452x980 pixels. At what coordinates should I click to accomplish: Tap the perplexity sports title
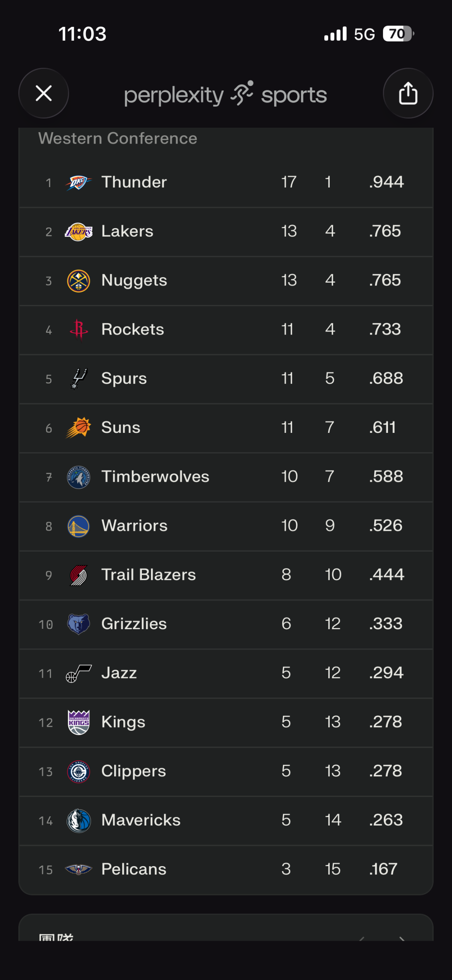tap(226, 95)
